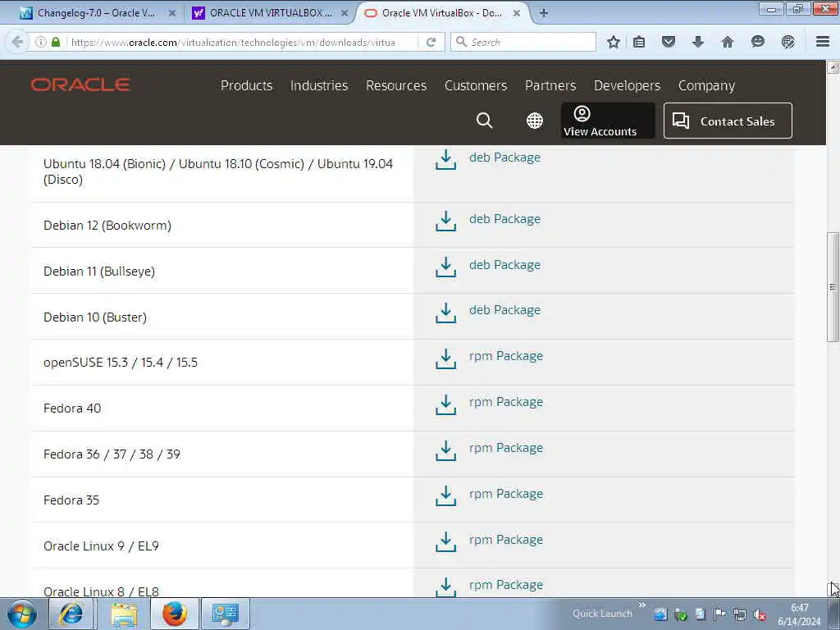
Task: Show bookmarks list icon
Action: coord(638,42)
